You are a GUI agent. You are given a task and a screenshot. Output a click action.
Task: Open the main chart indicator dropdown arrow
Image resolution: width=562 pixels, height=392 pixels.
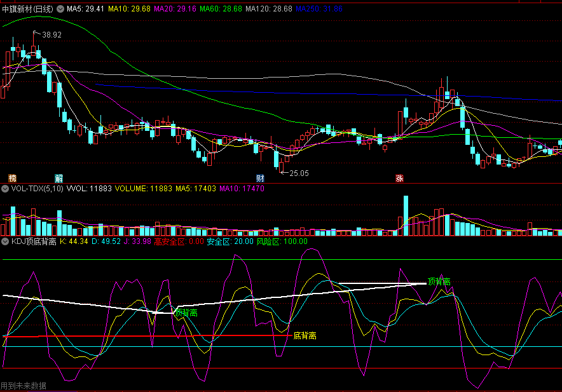[x=60, y=9]
